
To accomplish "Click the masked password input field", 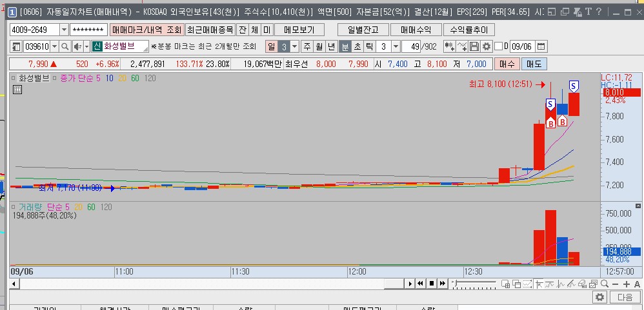I will pyautogui.click(x=88, y=30).
